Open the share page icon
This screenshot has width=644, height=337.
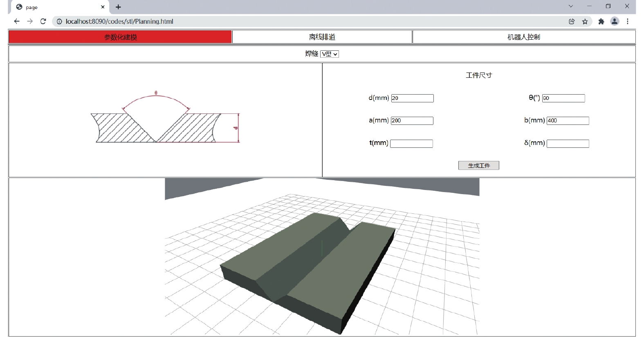tap(572, 21)
